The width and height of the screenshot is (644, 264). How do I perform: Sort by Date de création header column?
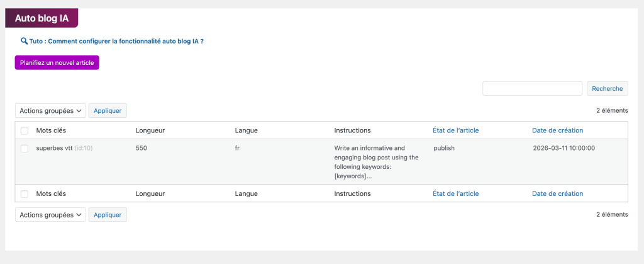pos(557,130)
